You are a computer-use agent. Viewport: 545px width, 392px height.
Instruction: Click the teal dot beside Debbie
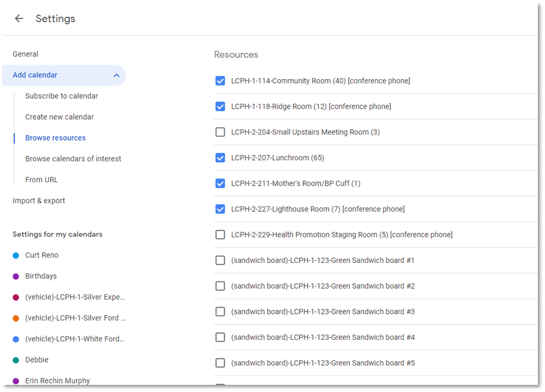click(x=16, y=360)
